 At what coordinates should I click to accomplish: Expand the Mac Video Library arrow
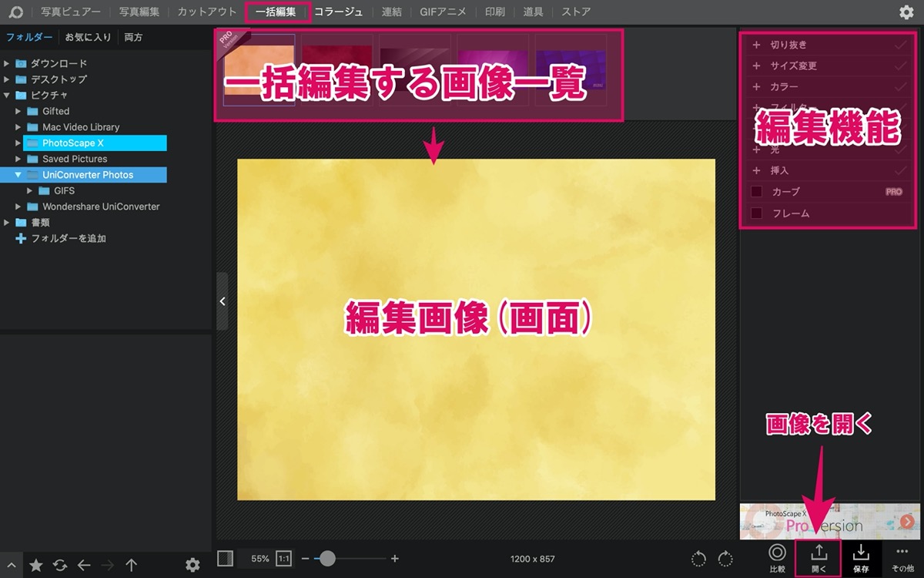point(18,127)
